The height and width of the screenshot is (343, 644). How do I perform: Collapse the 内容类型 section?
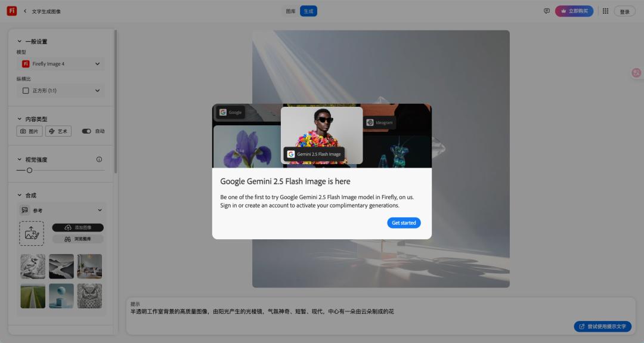[x=19, y=119]
